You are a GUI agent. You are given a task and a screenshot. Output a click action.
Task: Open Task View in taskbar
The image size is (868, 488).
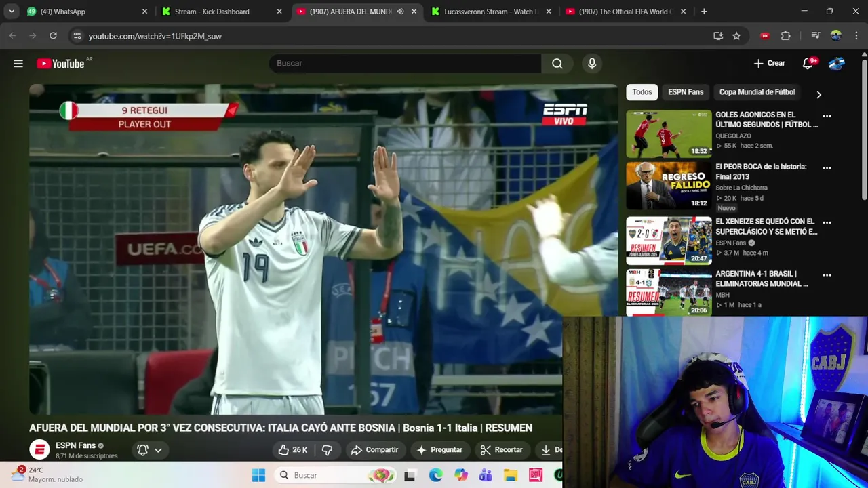pyautogui.click(x=410, y=475)
